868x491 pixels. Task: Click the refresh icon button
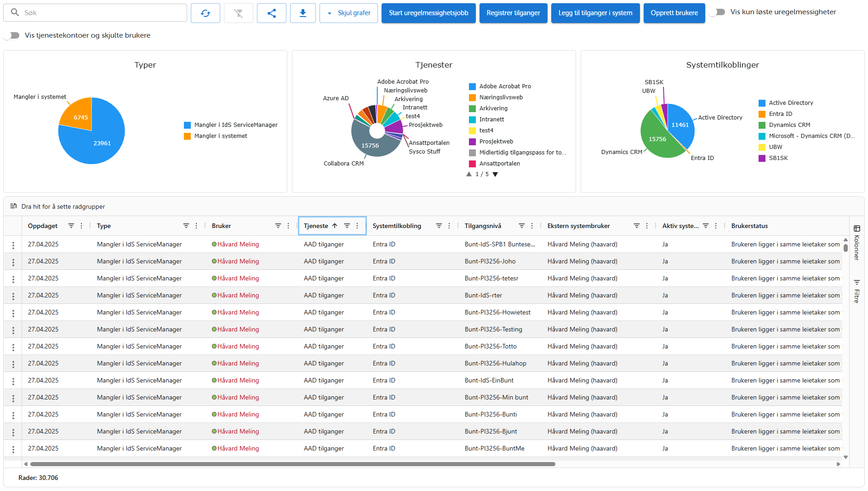click(x=206, y=13)
